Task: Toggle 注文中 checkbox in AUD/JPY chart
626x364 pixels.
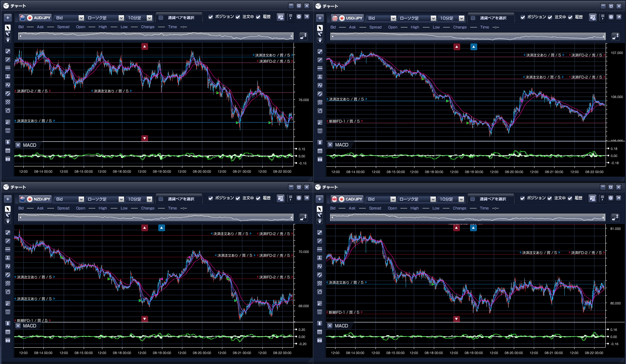Action: pyautogui.click(x=238, y=17)
